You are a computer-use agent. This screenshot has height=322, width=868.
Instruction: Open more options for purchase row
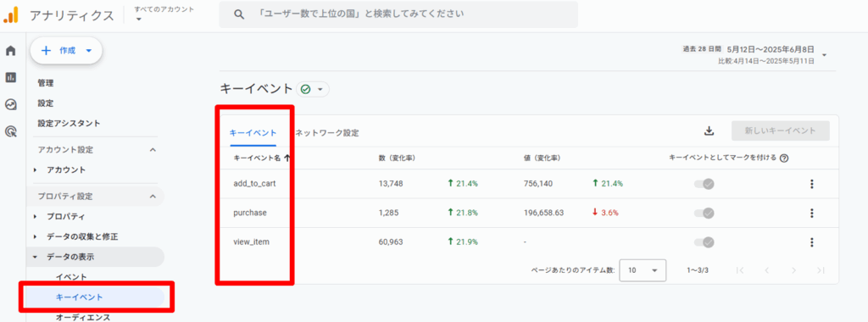click(811, 213)
